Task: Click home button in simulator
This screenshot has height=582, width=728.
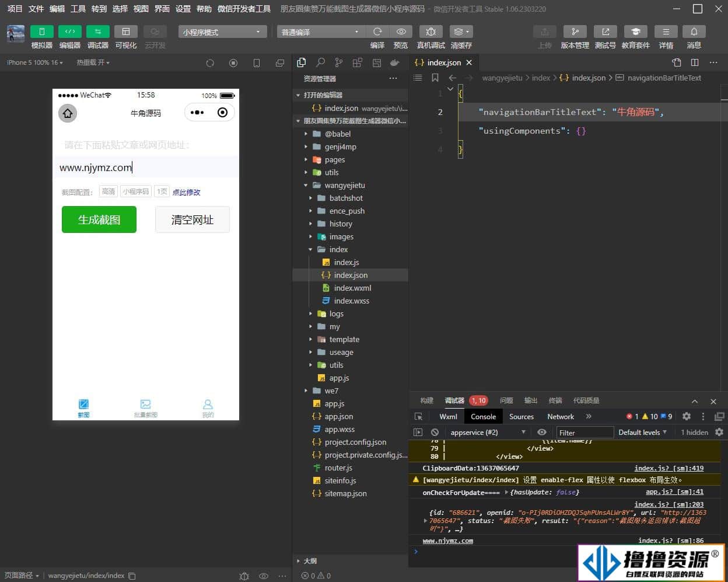Action: (68, 113)
